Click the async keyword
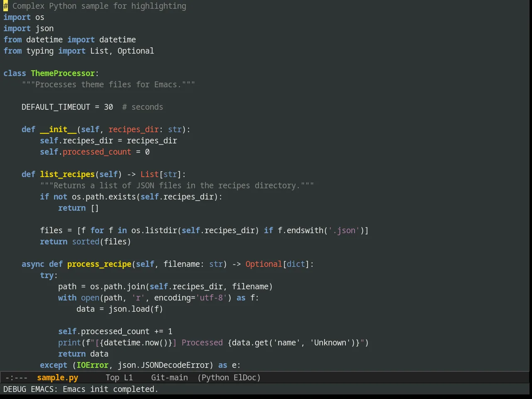532x399 pixels. (x=33, y=264)
